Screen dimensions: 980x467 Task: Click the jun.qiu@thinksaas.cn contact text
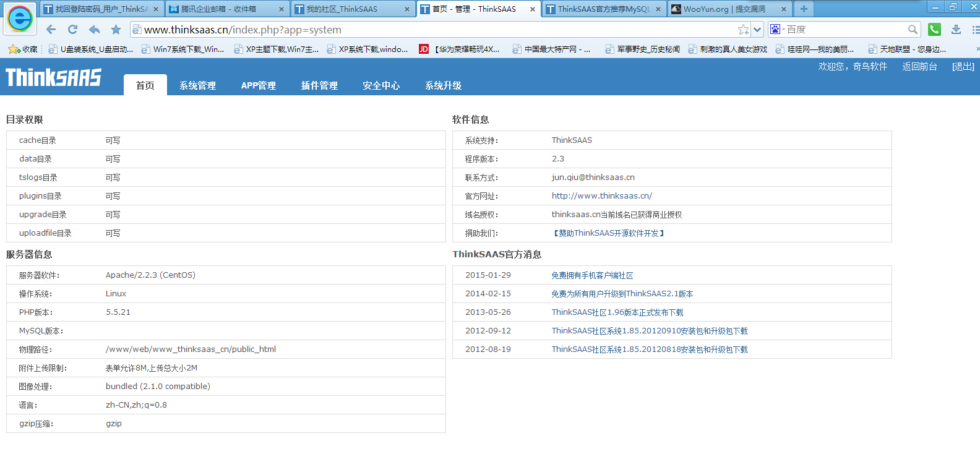[x=593, y=177]
